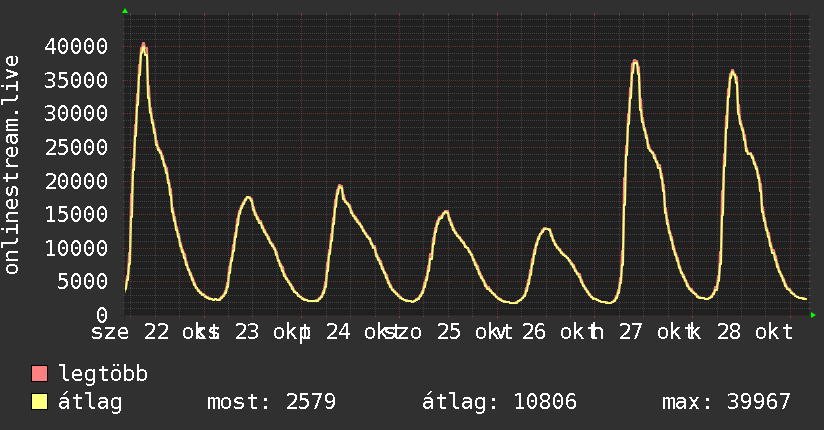824x430 pixels.
Task: Click the most: 2579 value
Action: 271,402
